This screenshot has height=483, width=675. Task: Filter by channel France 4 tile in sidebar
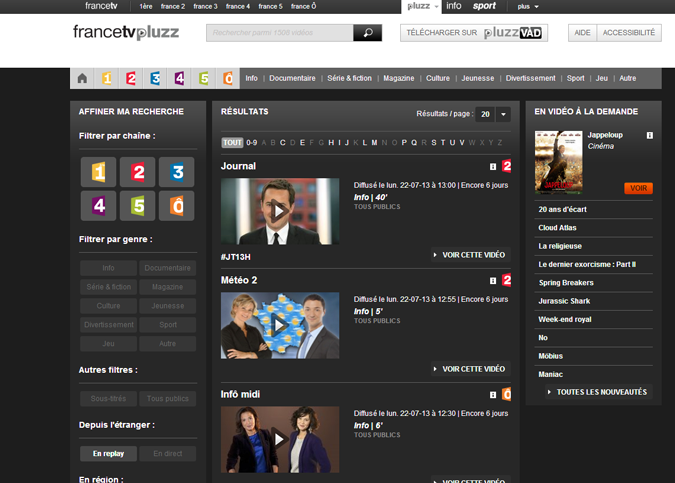point(99,206)
